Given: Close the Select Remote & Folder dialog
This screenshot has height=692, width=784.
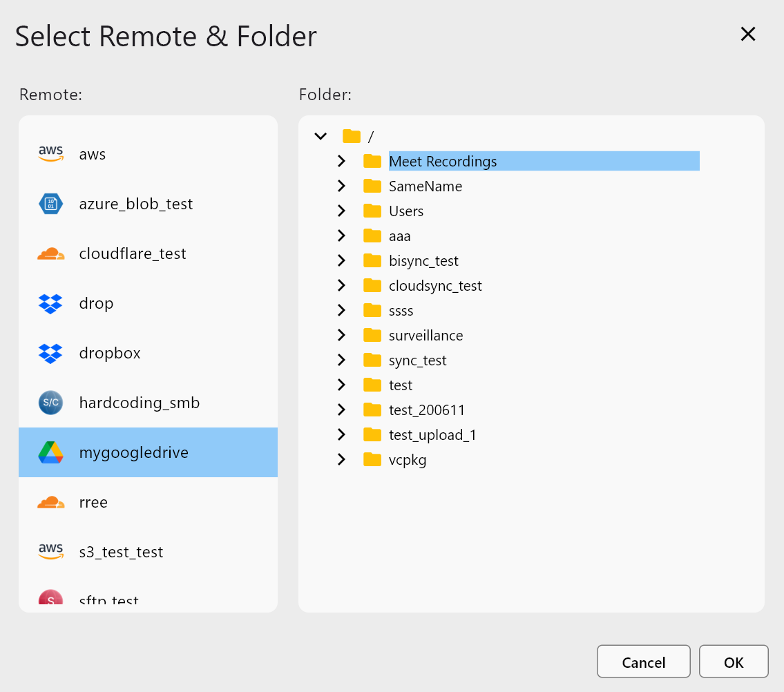Looking at the screenshot, I should [x=748, y=34].
